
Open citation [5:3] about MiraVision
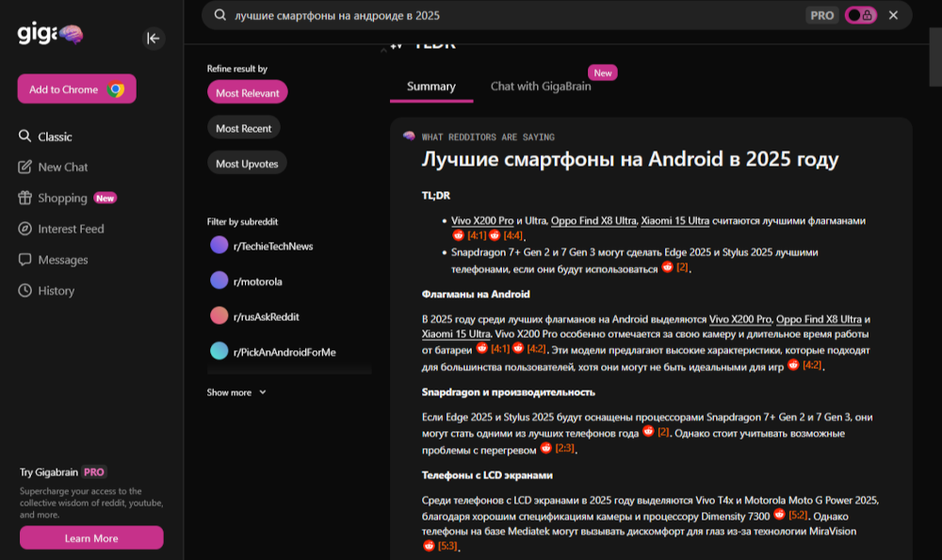coord(447,546)
